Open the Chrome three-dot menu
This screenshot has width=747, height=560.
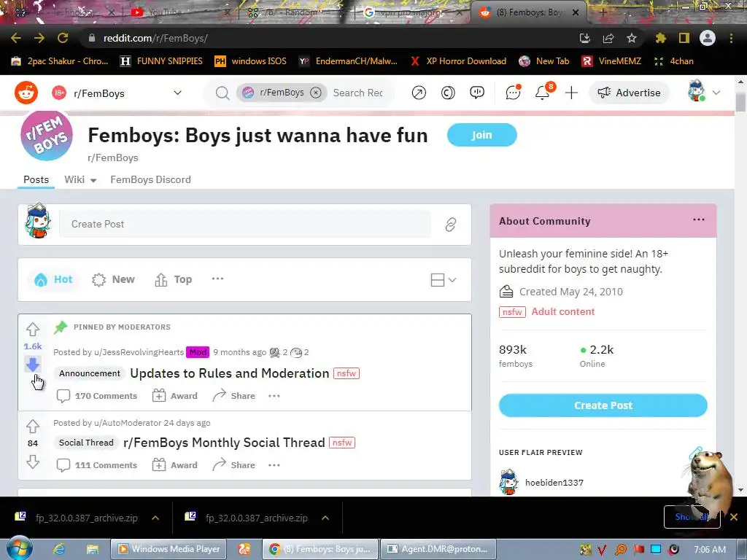click(x=731, y=38)
